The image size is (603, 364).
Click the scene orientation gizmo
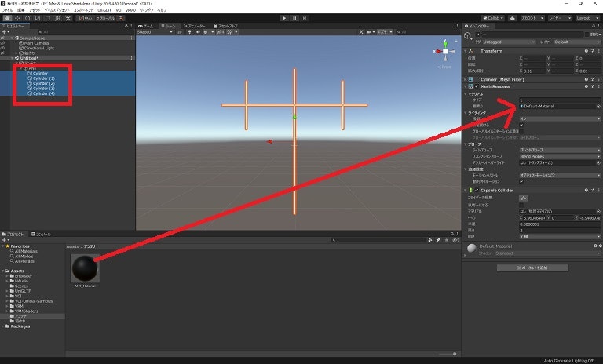445,51
